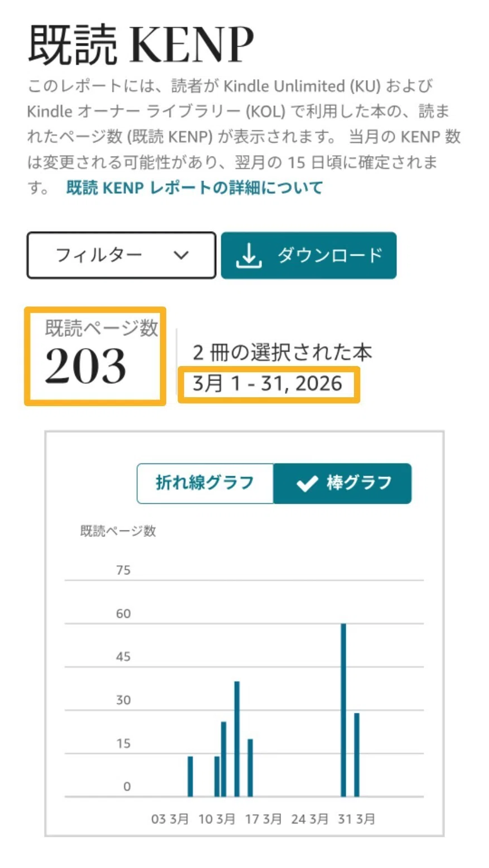This screenshot has height=868, width=489.
Task: Click the bar just after 31 3月
Action: pyautogui.click(x=357, y=754)
